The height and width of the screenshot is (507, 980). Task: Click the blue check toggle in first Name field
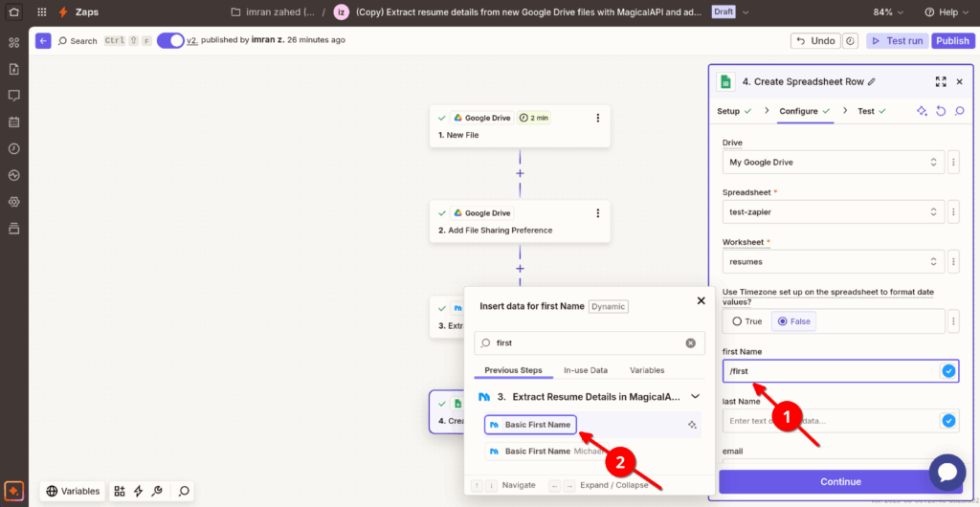pyautogui.click(x=948, y=371)
